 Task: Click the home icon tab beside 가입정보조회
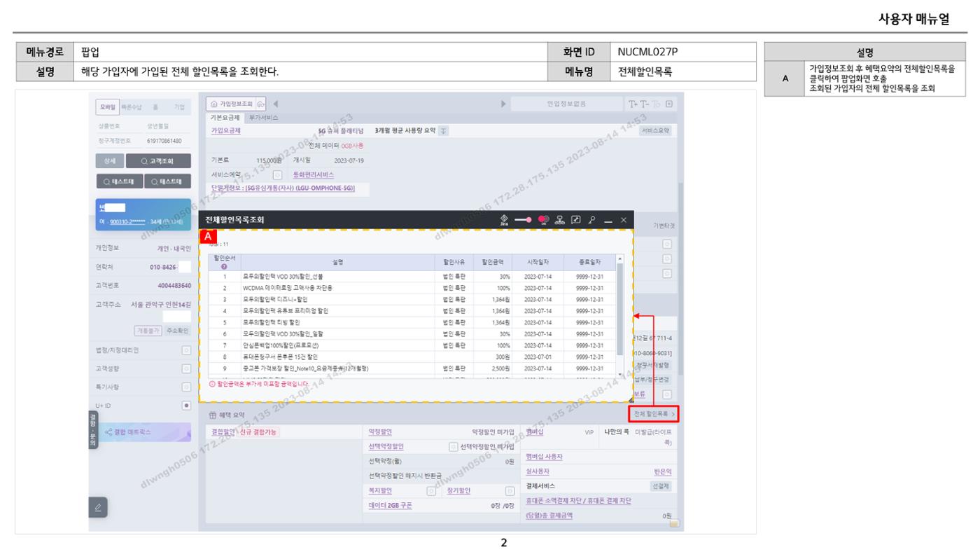point(261,104)
